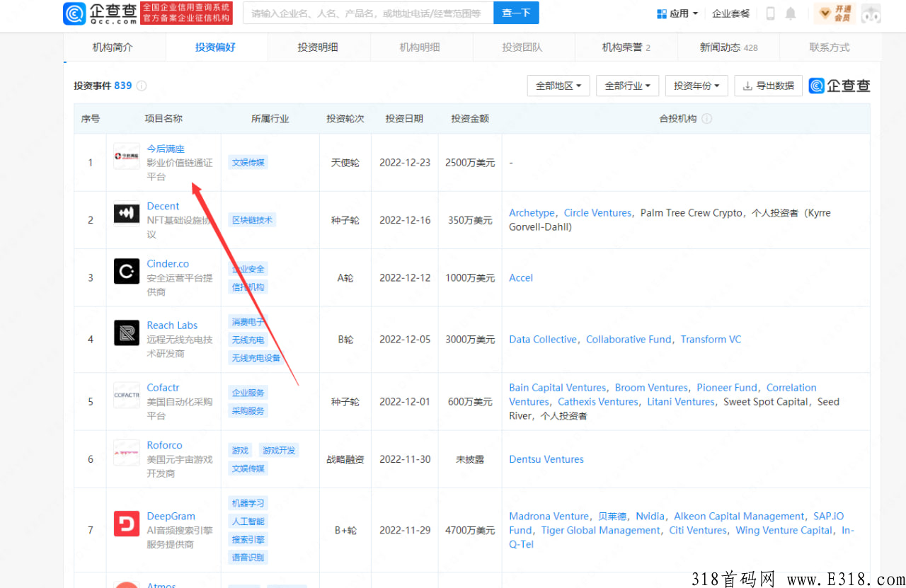The image size is (906, 588).
Task: Click the 导出数据 export button
Action: (769, 86)
